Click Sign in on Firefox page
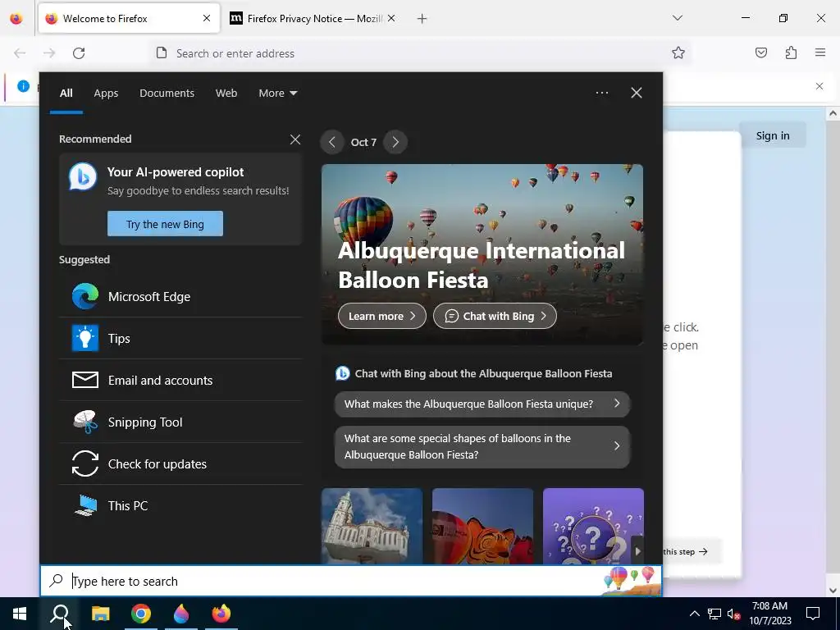Screen dimensions: 840x630 click(773, 136)
